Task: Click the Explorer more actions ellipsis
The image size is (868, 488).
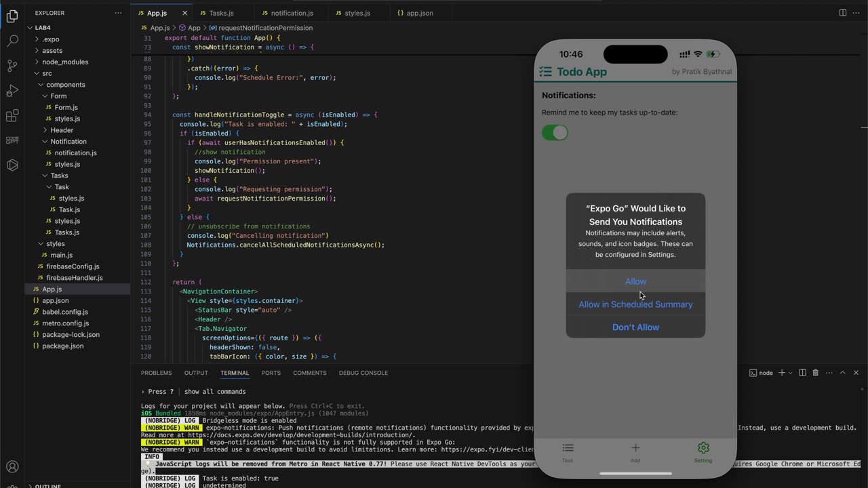Action: click(119, 13)
